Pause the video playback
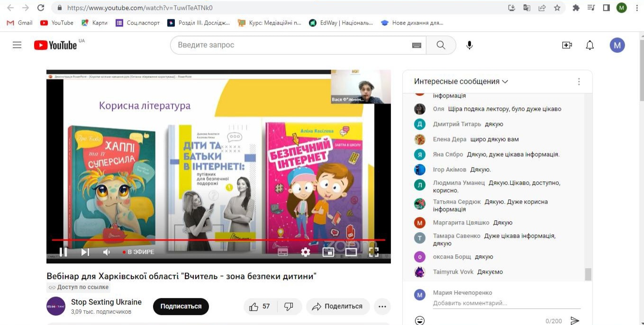 pos(63,252)
